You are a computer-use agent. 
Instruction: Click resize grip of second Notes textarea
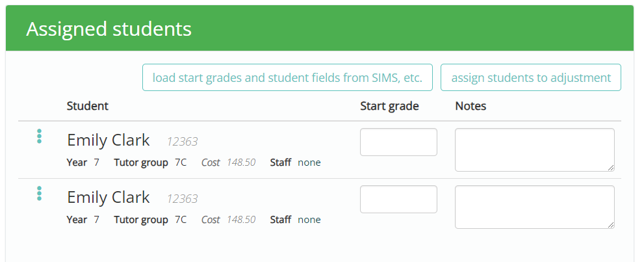[x=611, y=225]
